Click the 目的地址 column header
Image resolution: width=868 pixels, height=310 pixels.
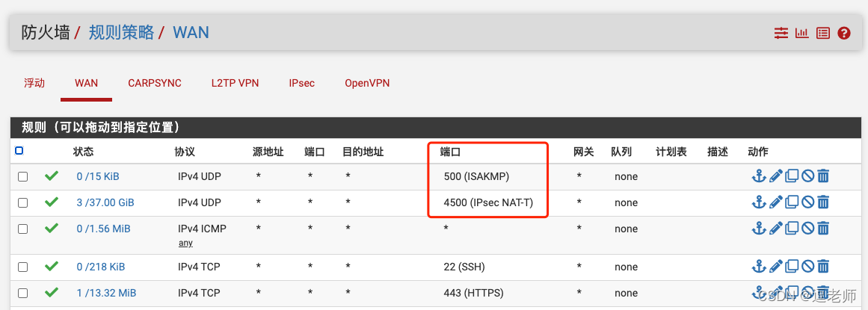tap(363, 152)
